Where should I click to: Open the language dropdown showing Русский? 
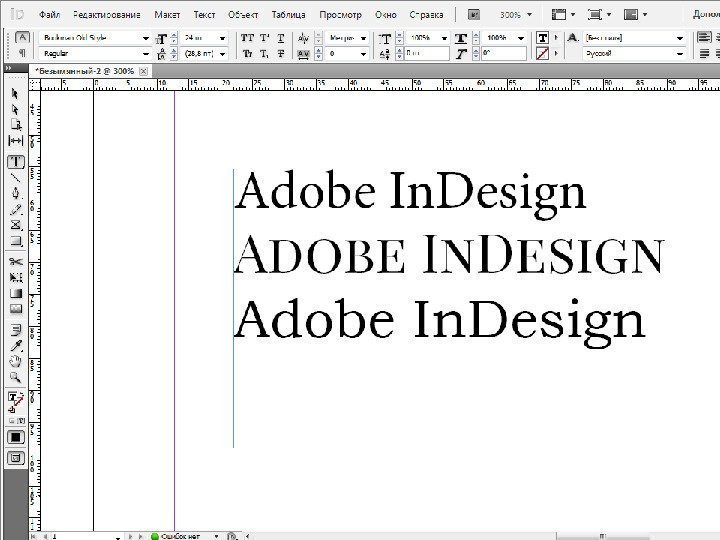point(680,54)
